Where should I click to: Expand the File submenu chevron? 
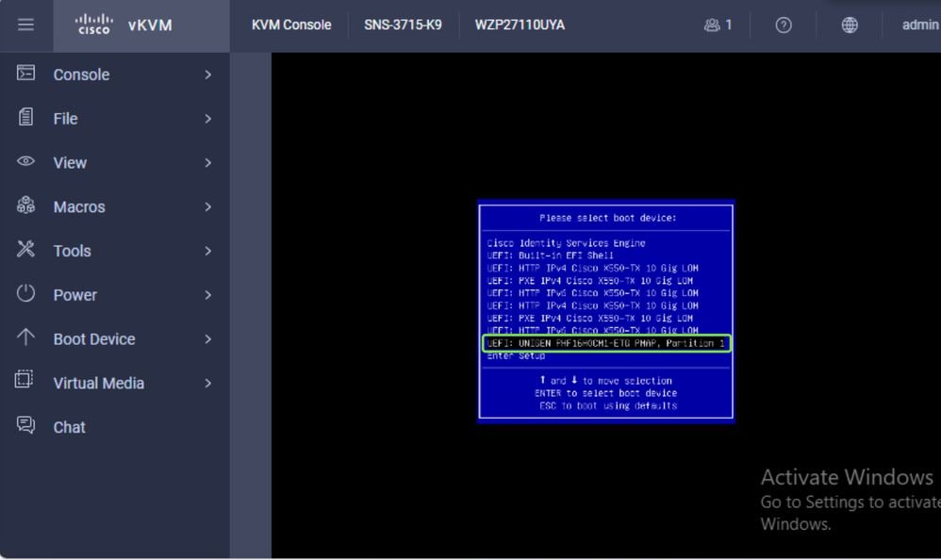tap(207, 119)
